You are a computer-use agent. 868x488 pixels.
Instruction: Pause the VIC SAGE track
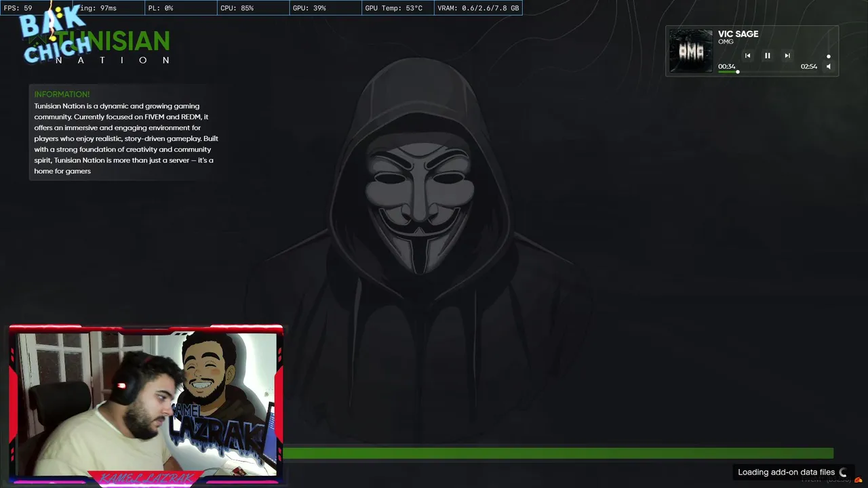tap(767, 56)
